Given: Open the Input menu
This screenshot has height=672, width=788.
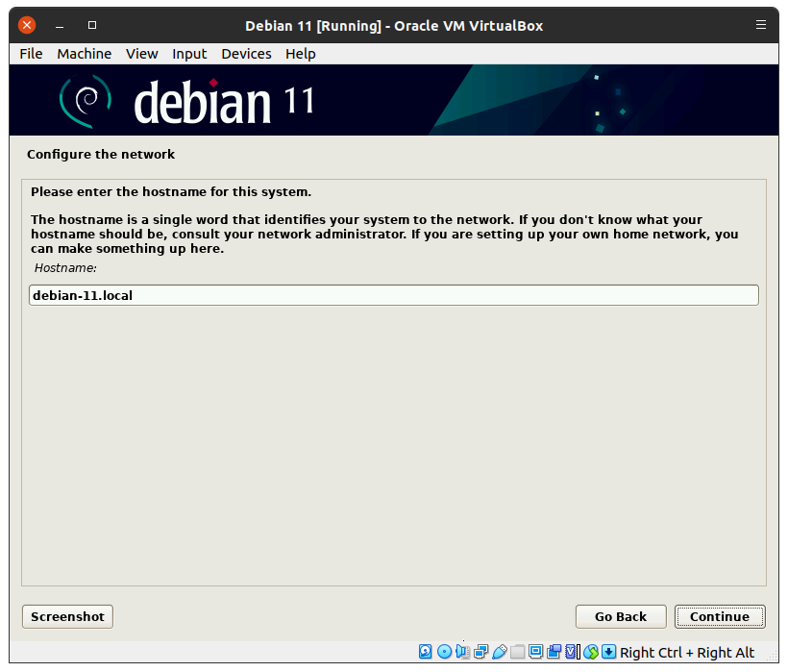Looking at the screenshot, I should (x=189, y=54).
